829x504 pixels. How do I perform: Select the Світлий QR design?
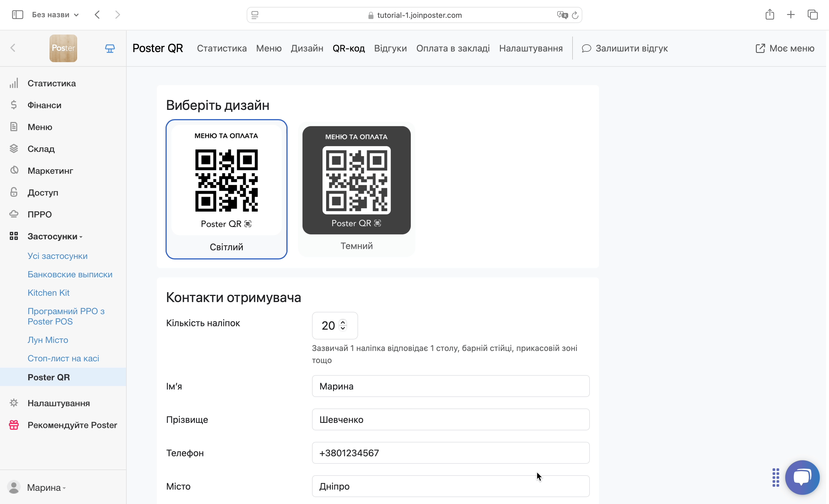[x=227, y=189]
